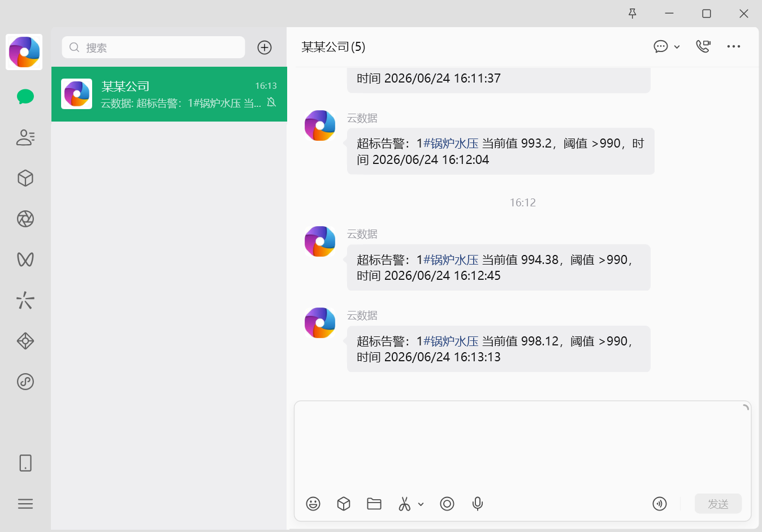Screen dimensions: 762x532
Task: Open the chat message bubble icon in header
Action: (x=660, y=46)
